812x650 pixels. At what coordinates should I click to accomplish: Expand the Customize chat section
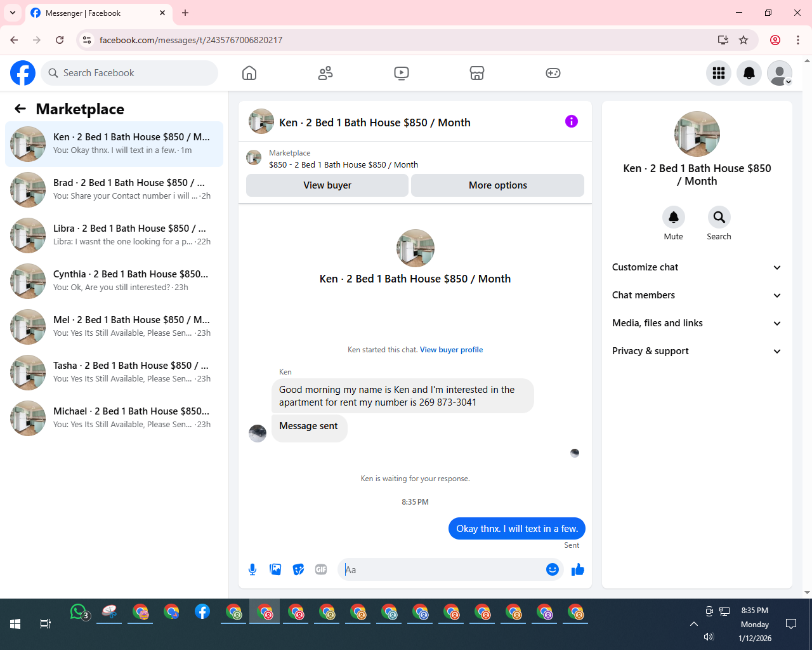[697, 267]
